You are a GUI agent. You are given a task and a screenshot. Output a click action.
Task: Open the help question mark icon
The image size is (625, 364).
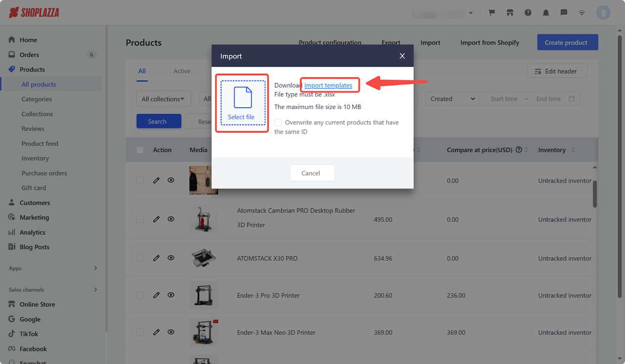[528, 12]
